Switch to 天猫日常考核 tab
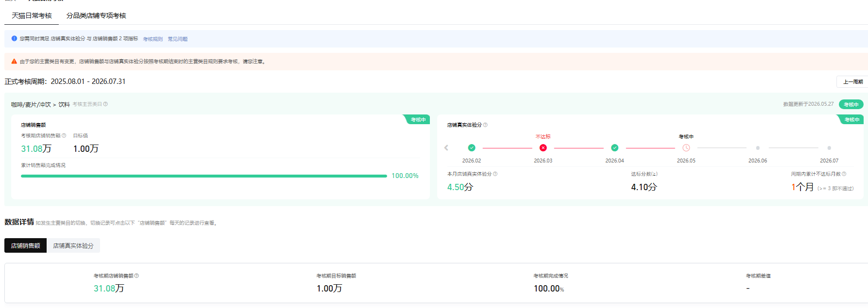868x308 pixels. pos(32,16)
